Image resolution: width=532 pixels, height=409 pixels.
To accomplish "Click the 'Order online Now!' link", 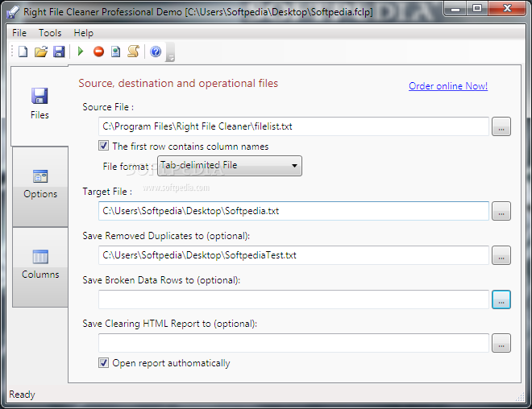I will [x=448, y=86].
